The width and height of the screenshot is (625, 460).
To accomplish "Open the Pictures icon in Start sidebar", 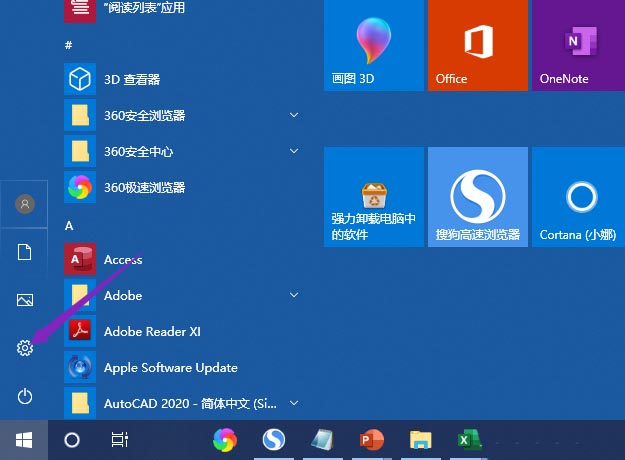I will 25,300.
